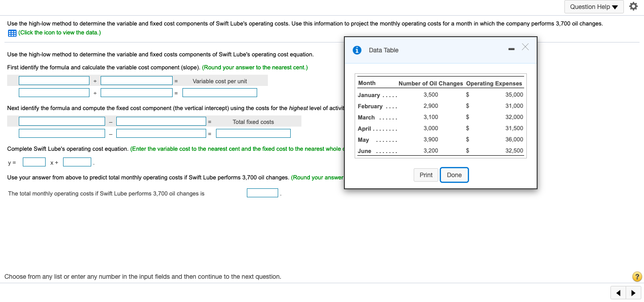Viewport: 644px width, 302px height.
Task: Open the Question Help dropdown
Action: point(593,7)
